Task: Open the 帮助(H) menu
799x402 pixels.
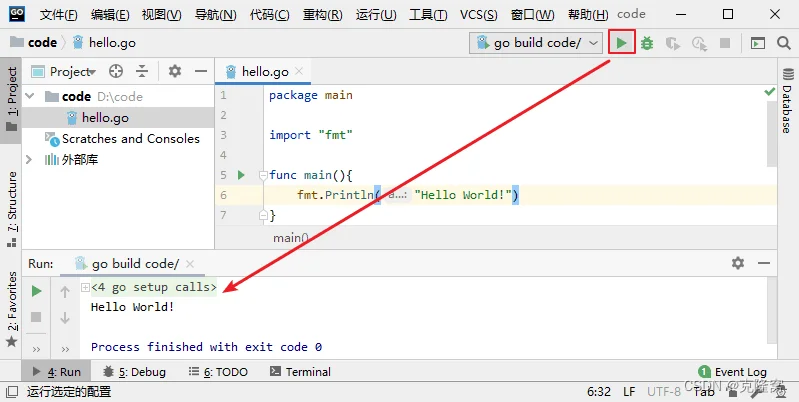Action: [588, 15]
